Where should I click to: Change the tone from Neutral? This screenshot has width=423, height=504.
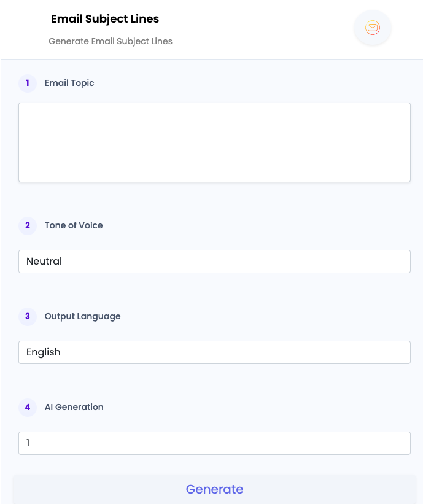pos(214,262)
